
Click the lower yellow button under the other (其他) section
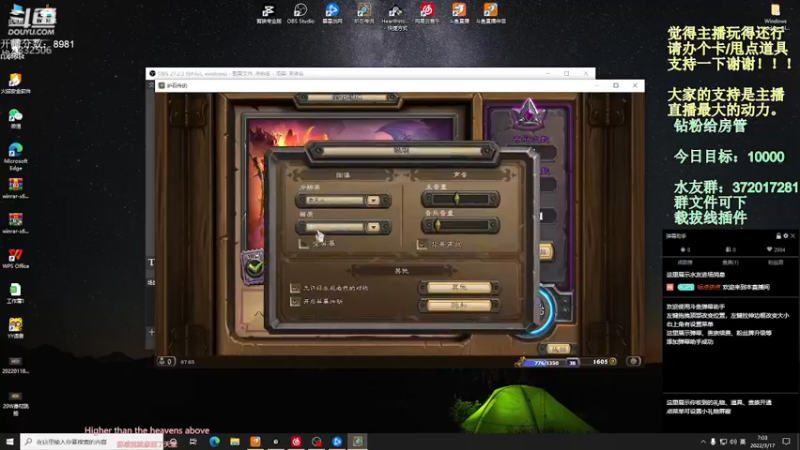(x=459, y=305)
